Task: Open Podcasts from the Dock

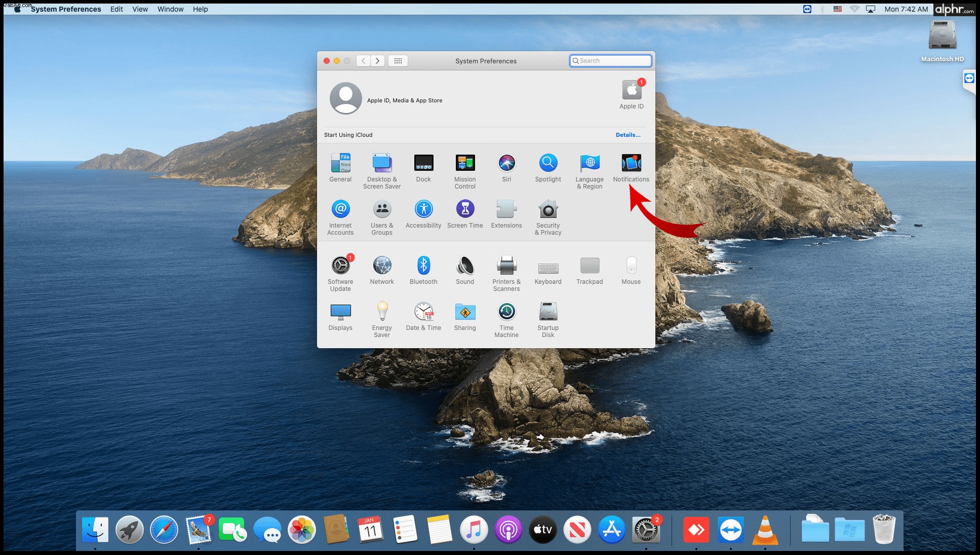Action: (508, 530)
